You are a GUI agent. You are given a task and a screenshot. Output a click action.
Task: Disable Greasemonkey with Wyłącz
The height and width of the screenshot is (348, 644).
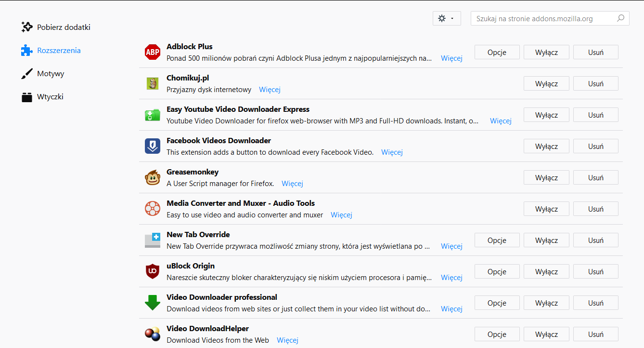click(546, 177)
